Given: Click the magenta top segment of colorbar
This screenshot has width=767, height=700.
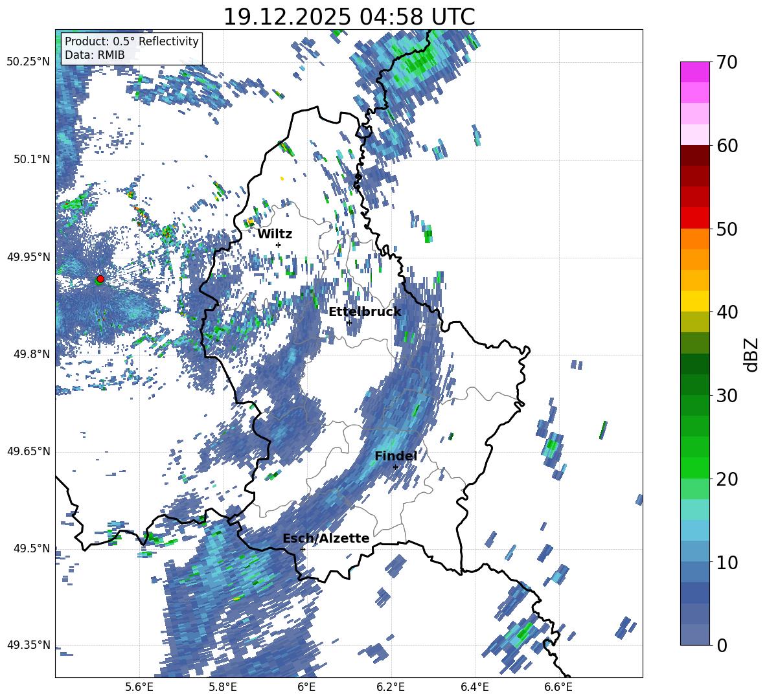Looking at the screenshot, I should coord(694,72).
